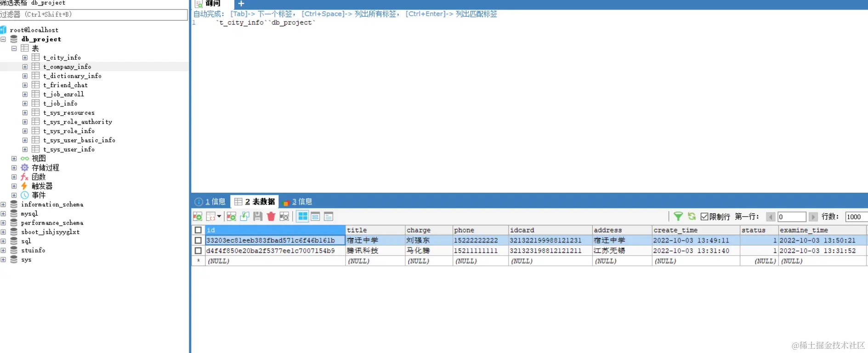Select performance_schema database in tree

[52, 223]
